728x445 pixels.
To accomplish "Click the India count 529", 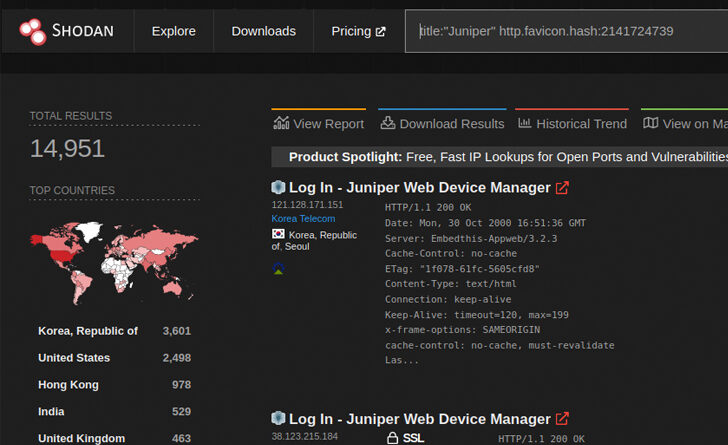I will click(x=181, y=412).
